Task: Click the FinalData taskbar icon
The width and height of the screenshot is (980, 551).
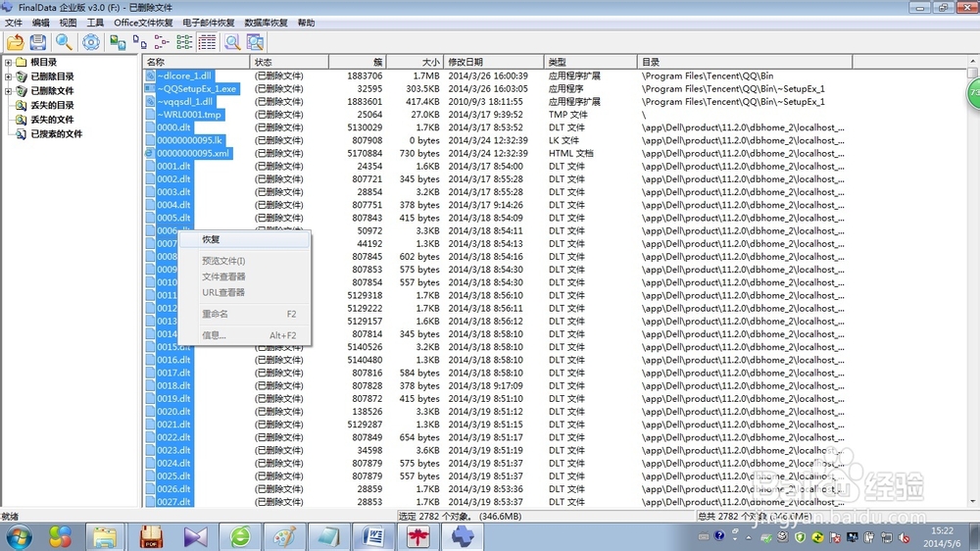Action: click(464, 537)
